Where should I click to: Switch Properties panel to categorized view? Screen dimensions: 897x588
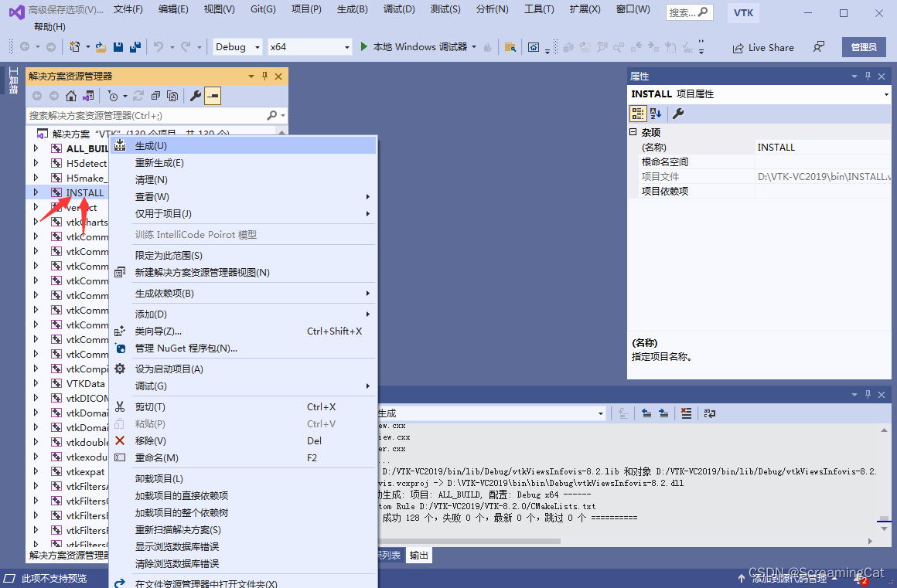coord(638,114)
